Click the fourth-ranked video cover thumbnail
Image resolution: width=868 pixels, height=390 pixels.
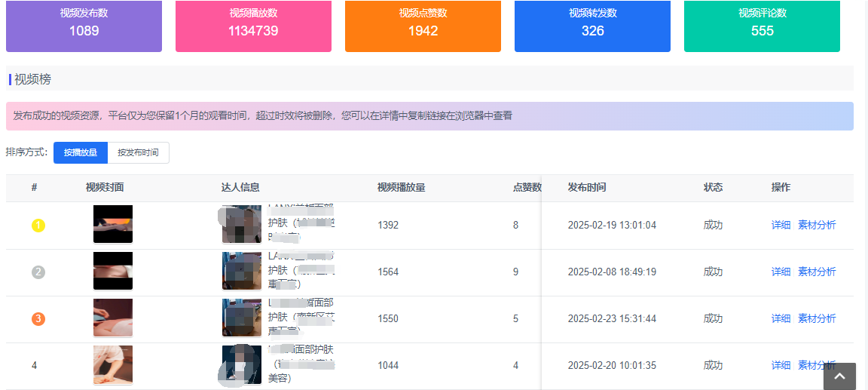click(x=113, y=364)
